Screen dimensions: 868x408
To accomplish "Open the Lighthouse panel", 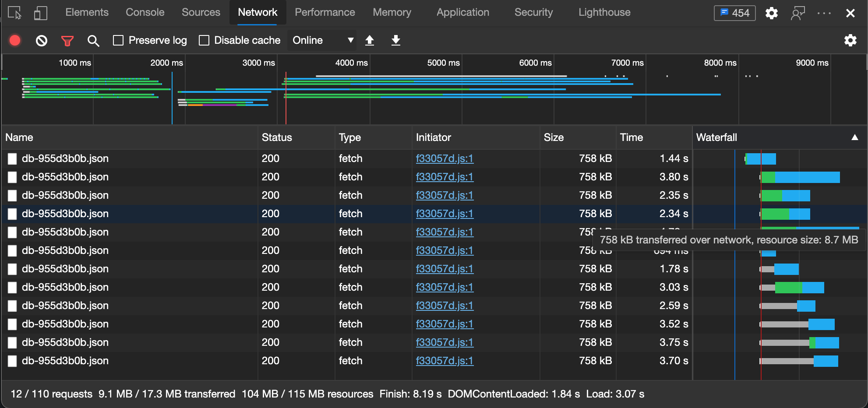I will pyautogui.click(x=604, y=12).
